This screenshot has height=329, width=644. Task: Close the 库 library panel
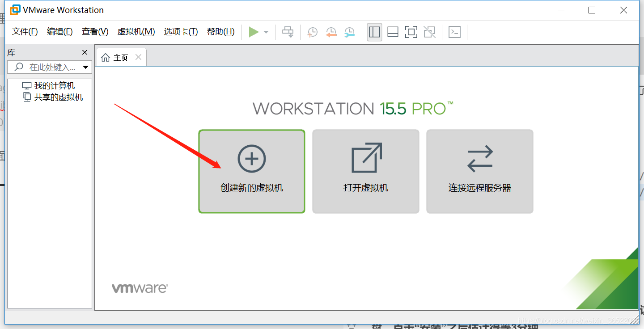click(85, 52)
